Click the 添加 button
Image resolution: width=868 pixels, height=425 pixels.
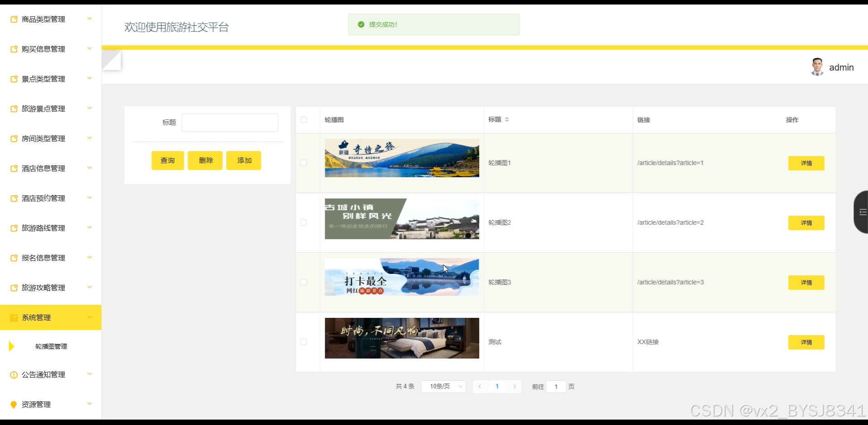tap(244, 161)
